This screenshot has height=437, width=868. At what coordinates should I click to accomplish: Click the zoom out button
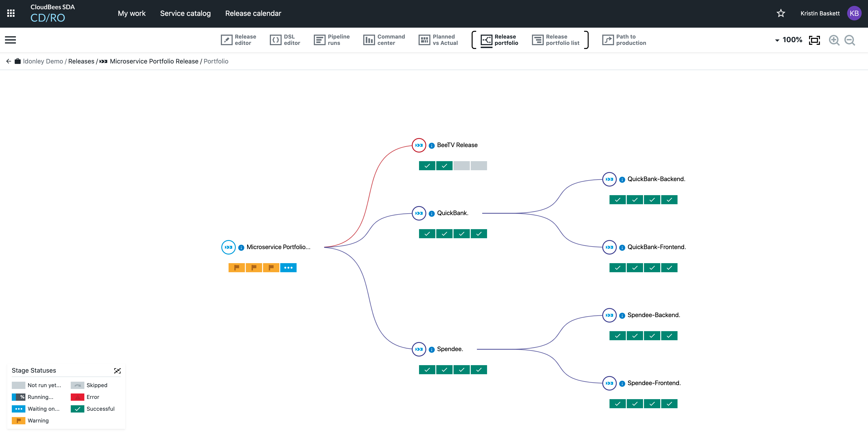coord(850,40)
